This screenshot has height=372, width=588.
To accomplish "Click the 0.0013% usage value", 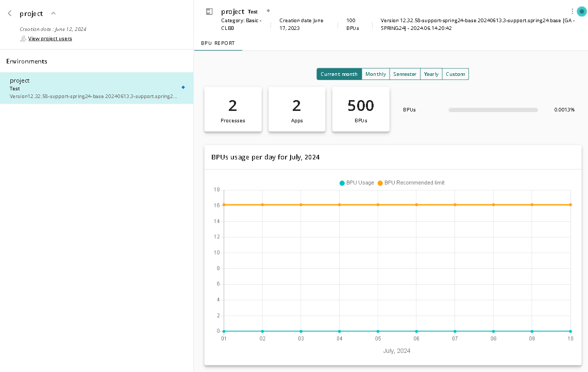I will [564, 109].
